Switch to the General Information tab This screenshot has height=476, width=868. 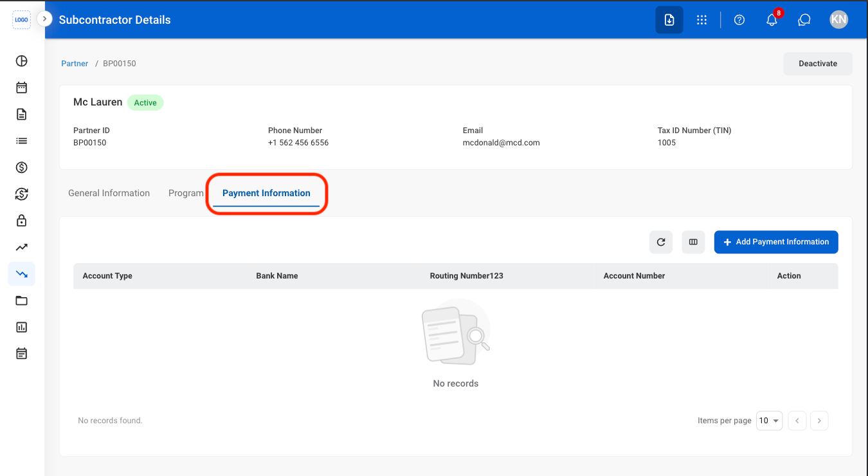coord(109,193)
